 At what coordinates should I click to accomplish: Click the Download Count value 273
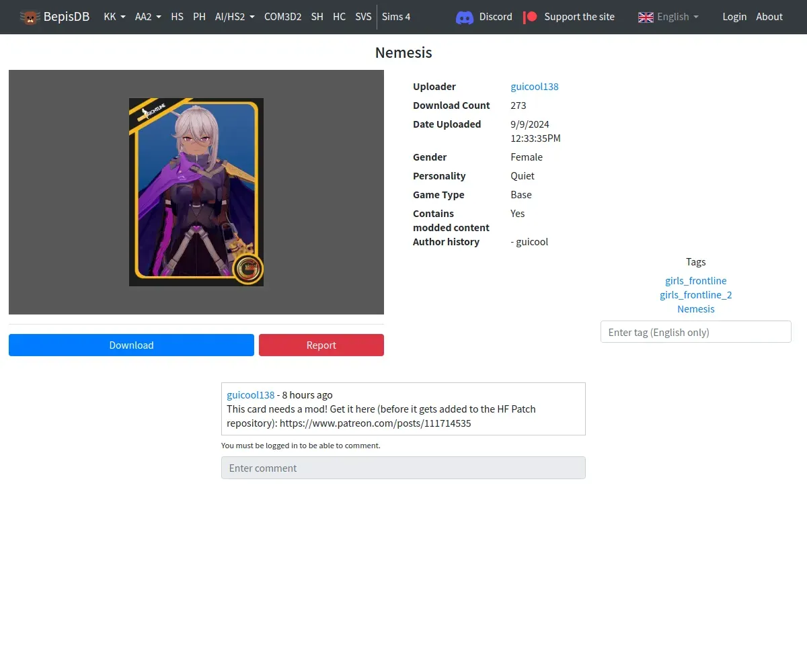click(518, 106)
